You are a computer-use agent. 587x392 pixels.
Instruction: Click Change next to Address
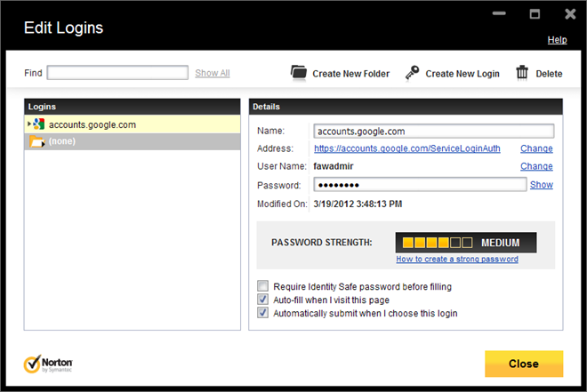coord(536,148)
